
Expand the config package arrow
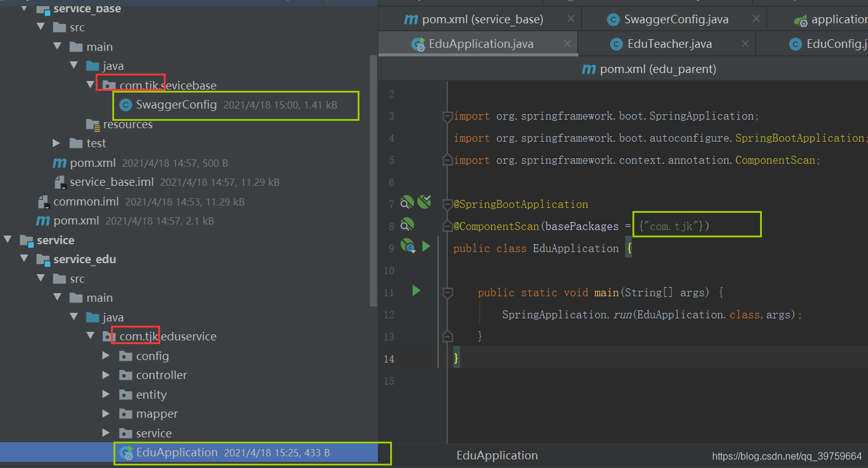pyautogui.click(x=107, y=356)
